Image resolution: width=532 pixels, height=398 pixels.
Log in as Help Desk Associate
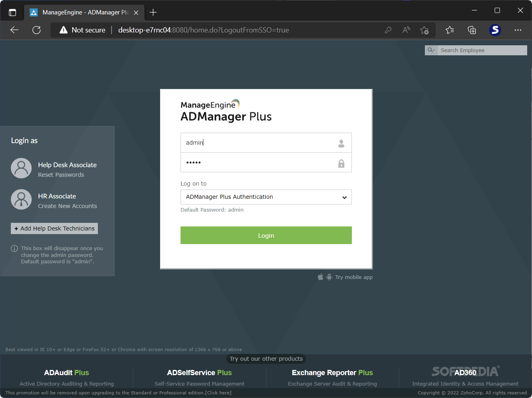[67, 165]
